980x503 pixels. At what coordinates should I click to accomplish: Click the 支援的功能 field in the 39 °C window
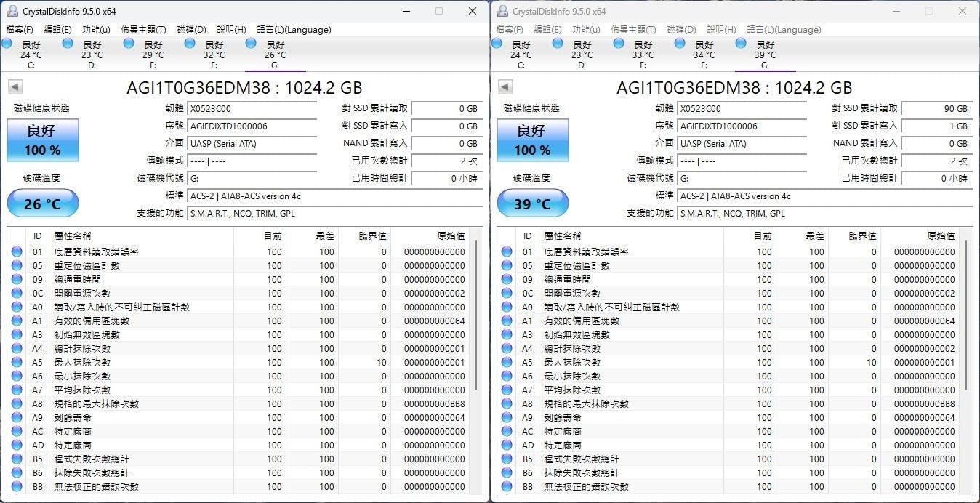pos(825,214)
